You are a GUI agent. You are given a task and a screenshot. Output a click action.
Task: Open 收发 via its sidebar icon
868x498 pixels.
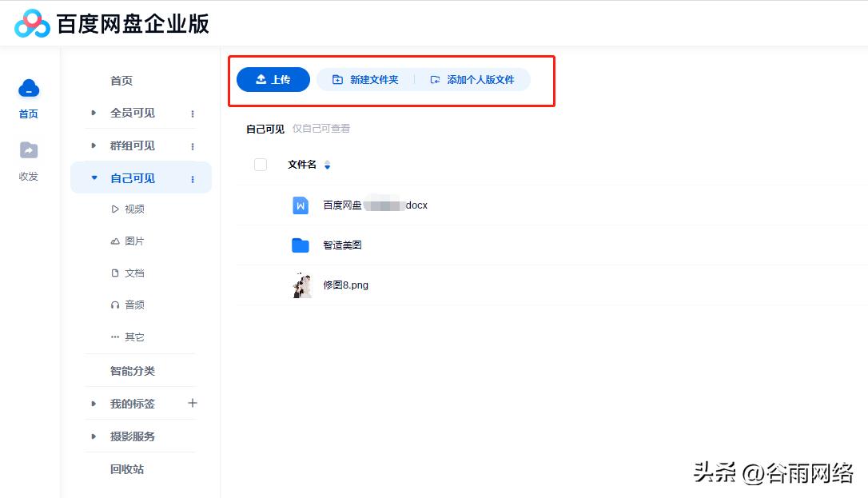tap(28, 150)
